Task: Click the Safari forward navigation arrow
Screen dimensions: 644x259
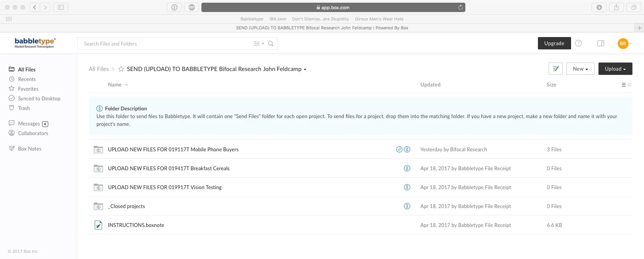Action: 45,7
